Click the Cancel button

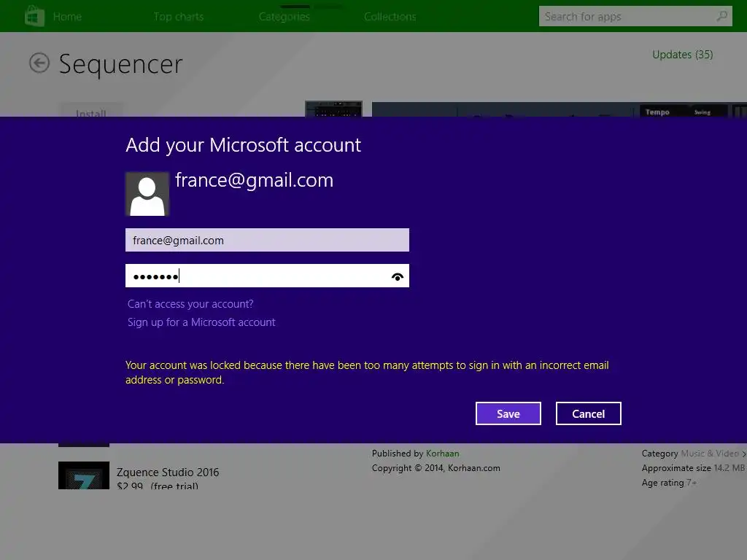coord(589,413)
